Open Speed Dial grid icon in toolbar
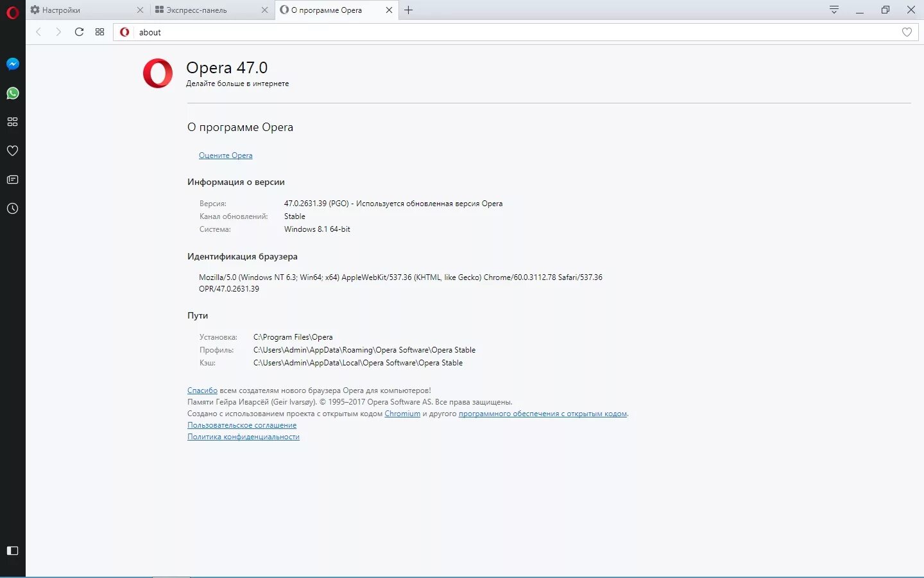 tap(99, 31)
